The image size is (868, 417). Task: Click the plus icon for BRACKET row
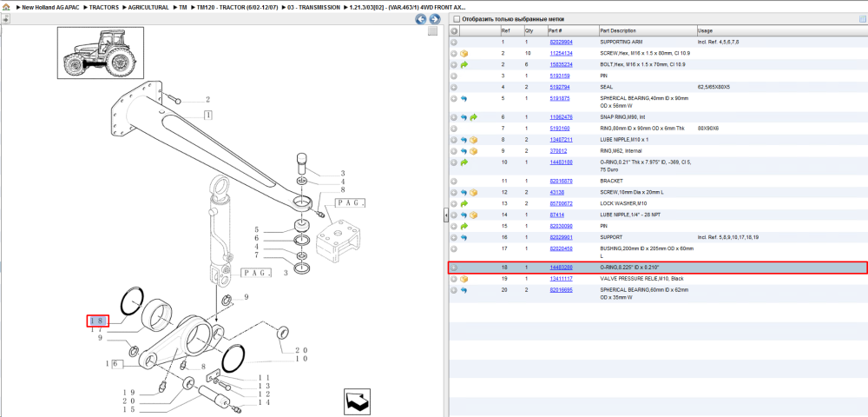click(453, 181)
